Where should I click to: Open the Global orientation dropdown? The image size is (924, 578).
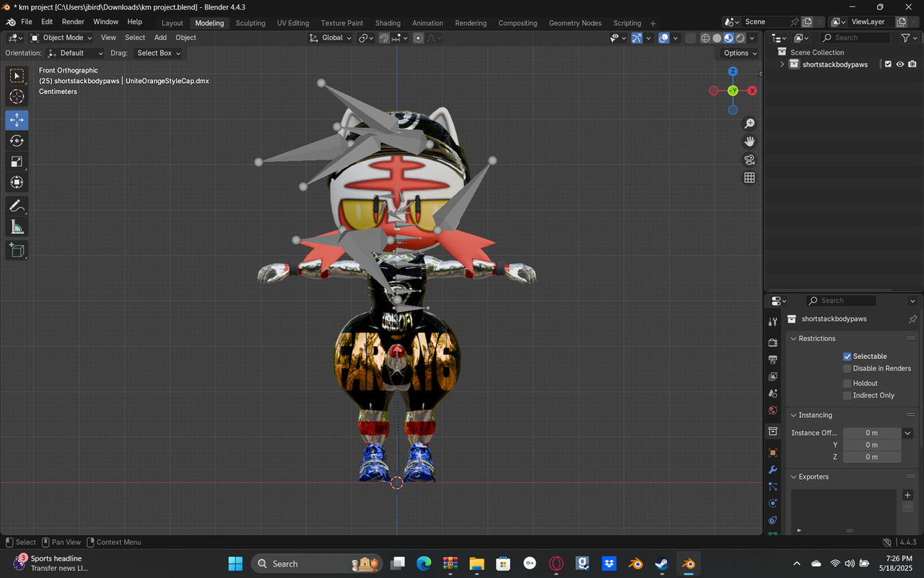click(x=331, y=38)
